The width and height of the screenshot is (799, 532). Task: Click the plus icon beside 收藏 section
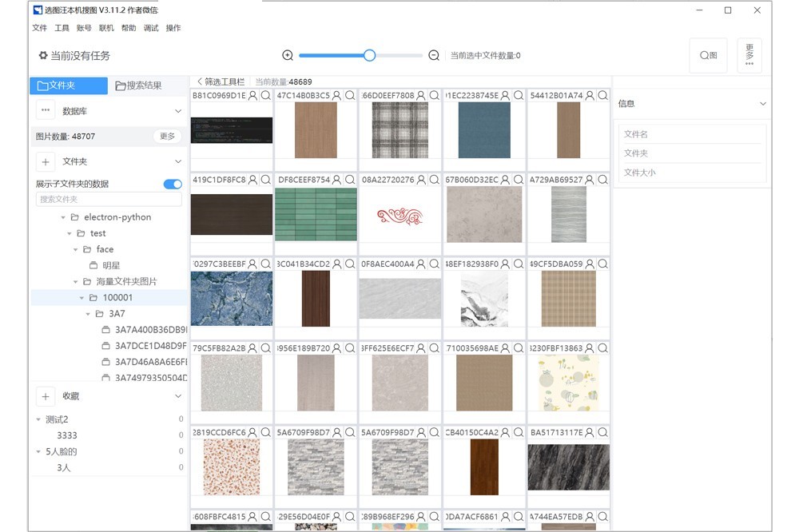(x=46, y=396)
